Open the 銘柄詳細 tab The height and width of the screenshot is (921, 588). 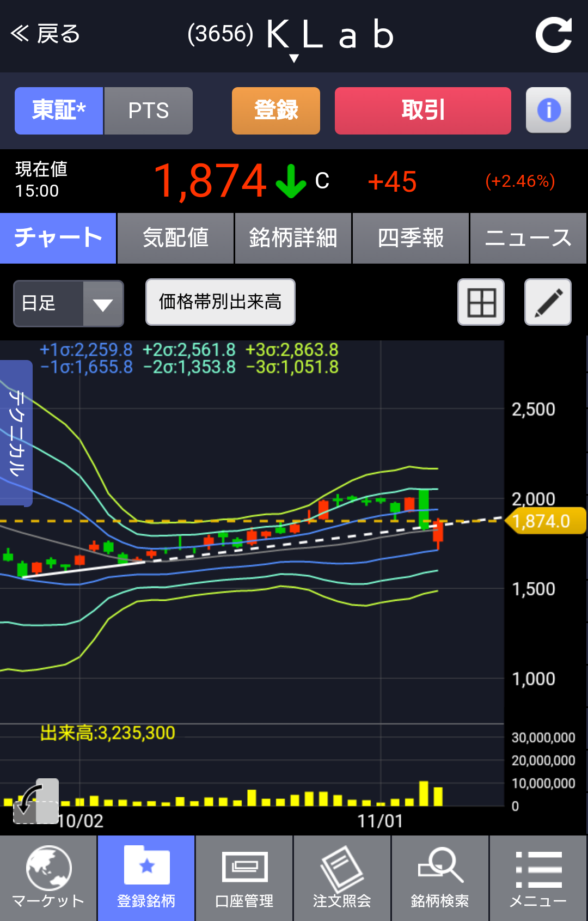click(293, 238)
